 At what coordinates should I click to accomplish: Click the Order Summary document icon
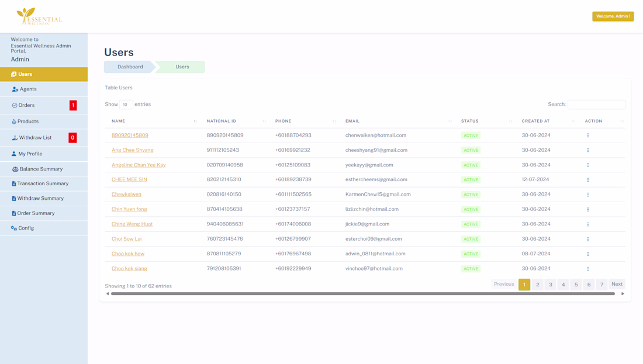pos(14,213)
